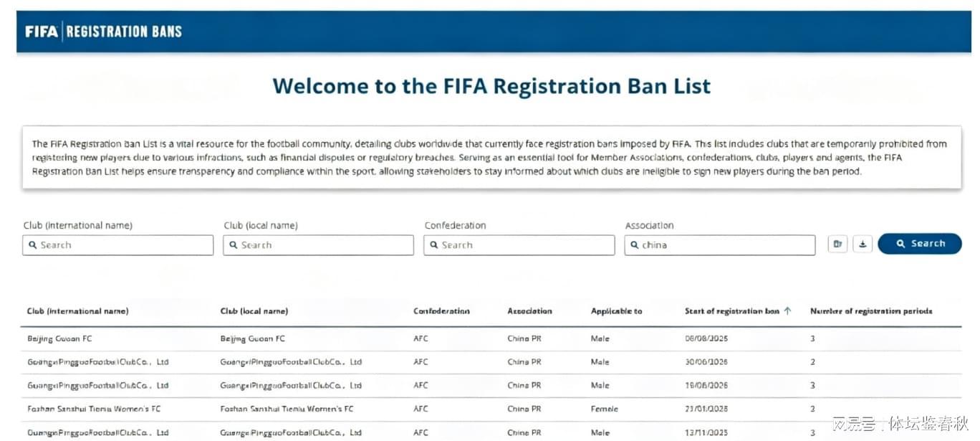Viewport: 980px width, 441px height.
Task: Click the Association field containing china
Action: pos(720,245)
